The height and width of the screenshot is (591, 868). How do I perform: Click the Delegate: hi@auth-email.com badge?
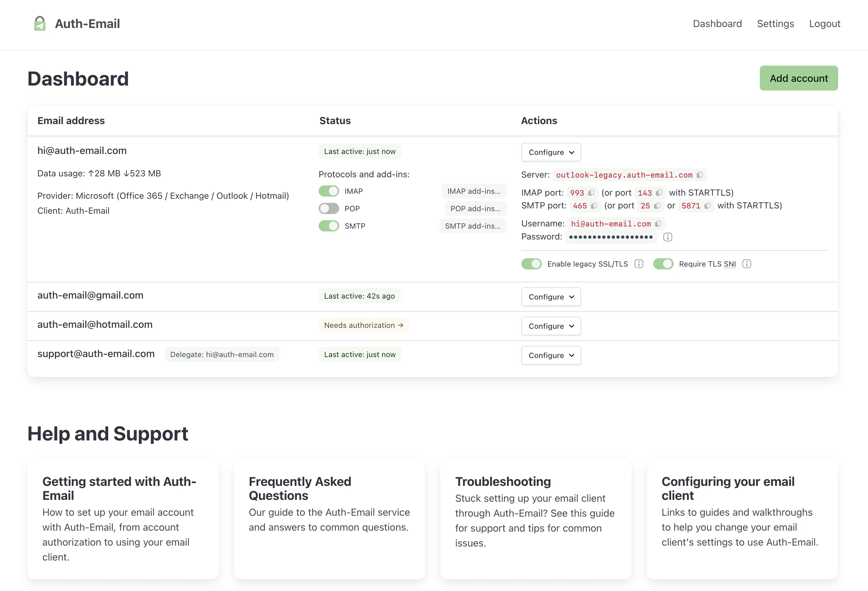(x=222, y=355)
